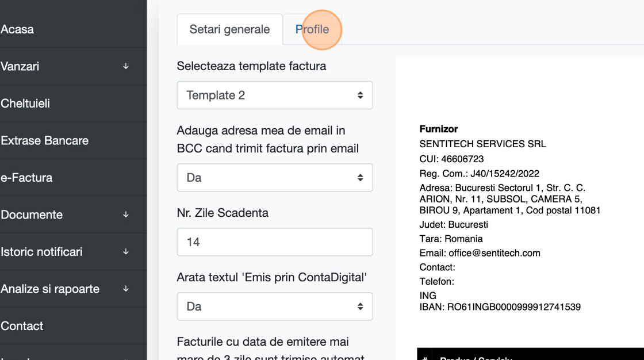The image size is (644, 360).
Task: Go to Acasa in the sidebar
Action: point(17,29)
